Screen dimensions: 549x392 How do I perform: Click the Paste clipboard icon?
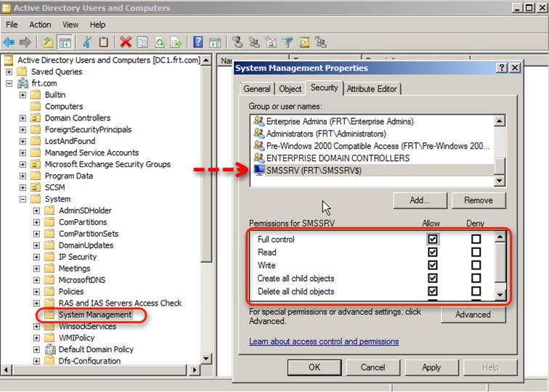(103, 42)
